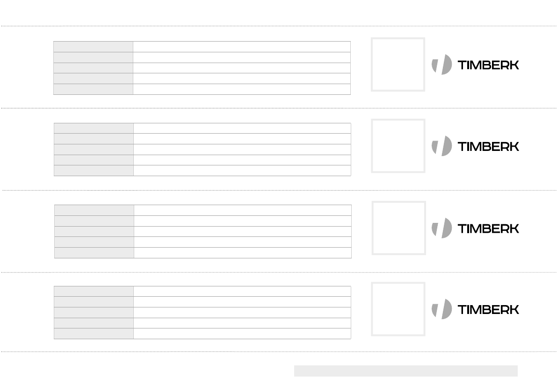This screenshot has height=392, width=557.
Task: Click the empty stamp box in the first coupon
Action: point(398,64)
